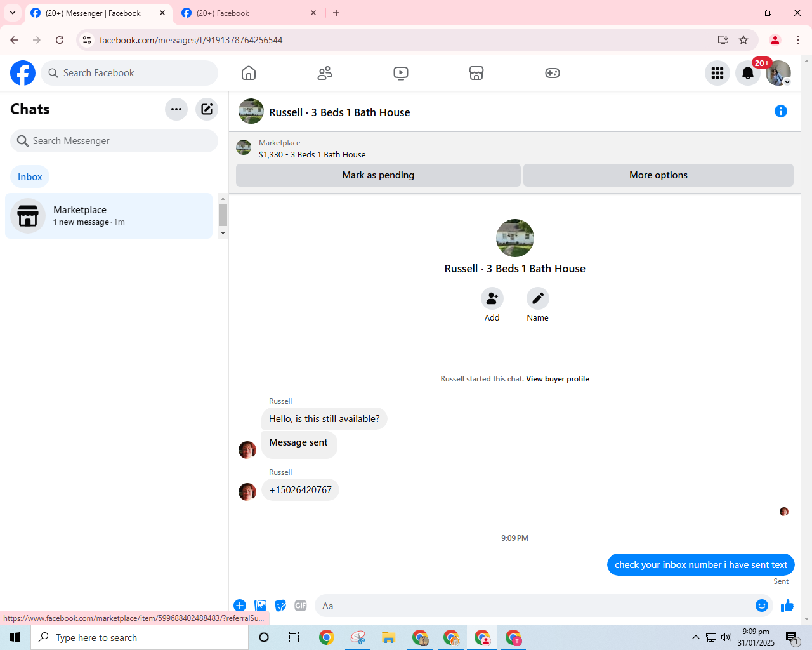The width and height of the screenshot is (812, 650).
Task: Open the tab search dropdown
Action: point(13,13)
